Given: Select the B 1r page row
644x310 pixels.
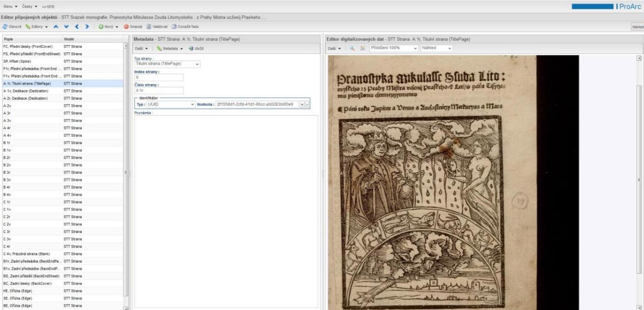Looking at the screenshot, I should point(62,143).
